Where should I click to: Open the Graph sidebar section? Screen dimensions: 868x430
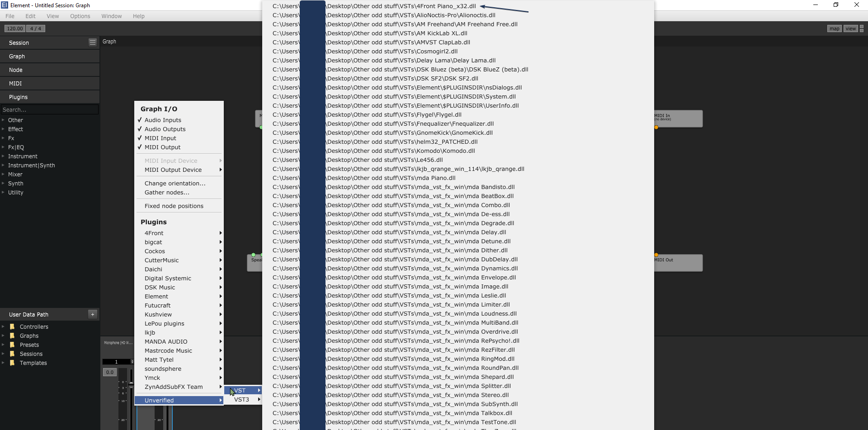[x=50, y=57]
